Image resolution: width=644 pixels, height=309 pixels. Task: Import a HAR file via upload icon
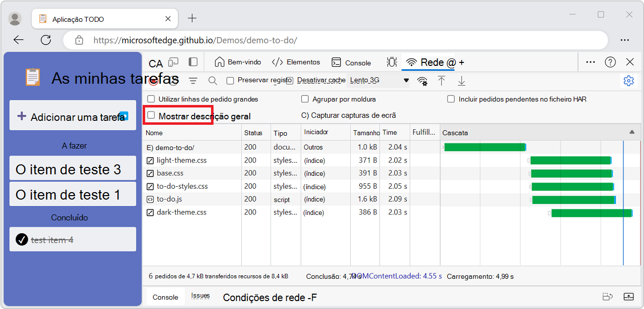coord(441,80)
